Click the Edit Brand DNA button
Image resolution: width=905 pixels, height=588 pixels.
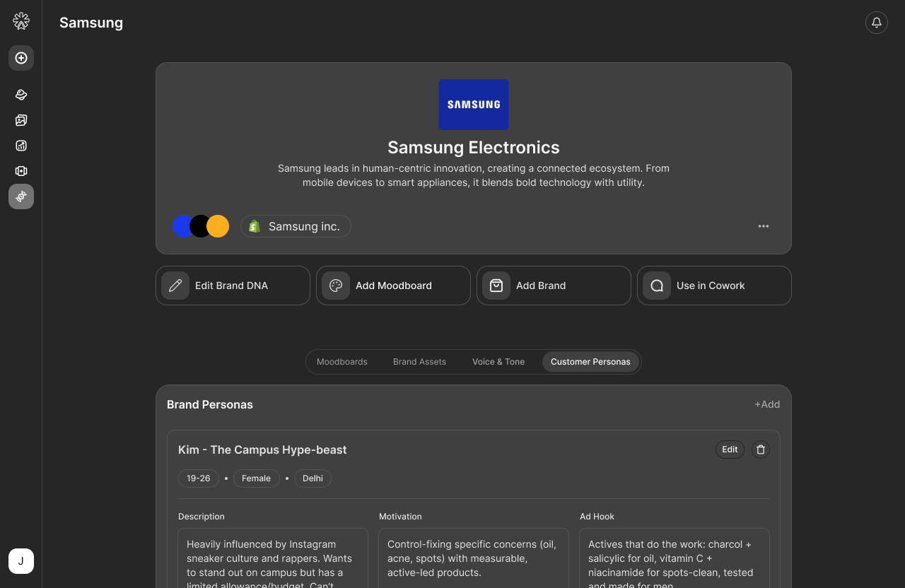click(233, 286)
